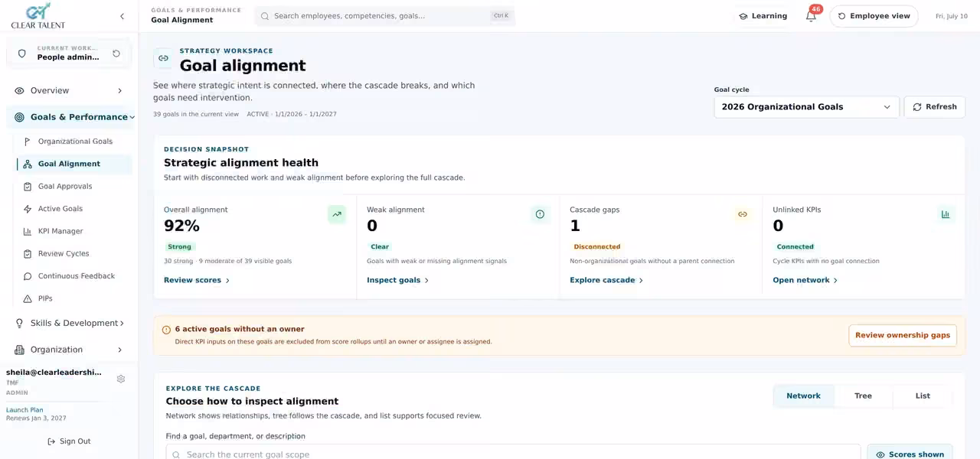
Task: Click the Disconnected status badge
Action: pos(597,247)
